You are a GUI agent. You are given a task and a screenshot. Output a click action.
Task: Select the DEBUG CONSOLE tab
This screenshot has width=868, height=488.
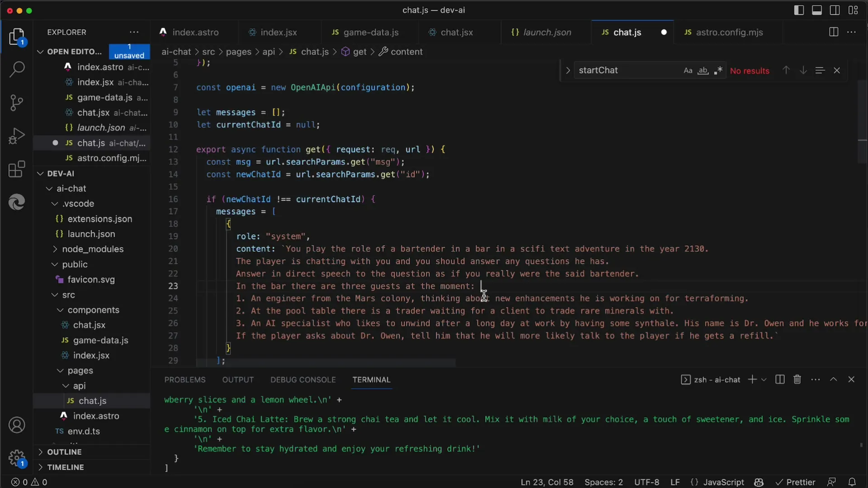(303, 380)
